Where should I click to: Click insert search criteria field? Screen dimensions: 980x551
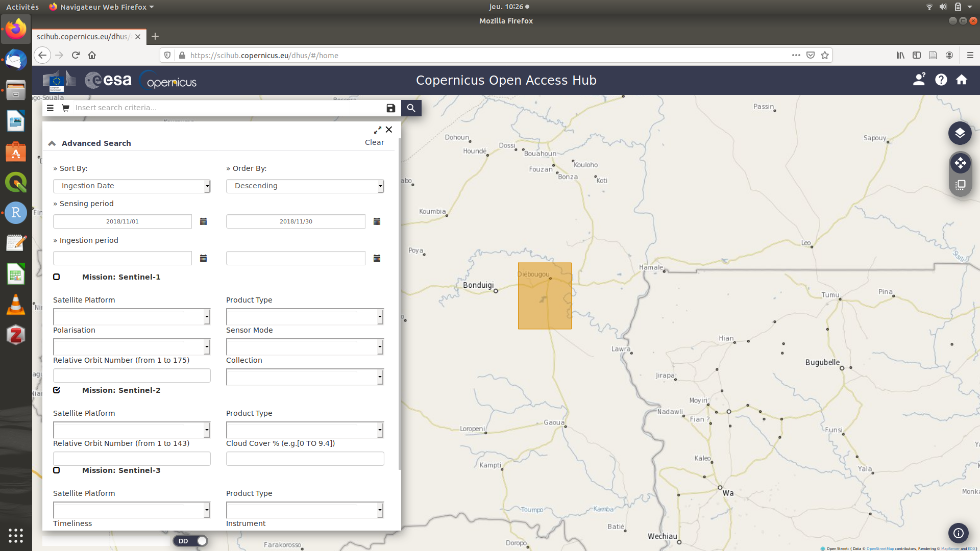click(x=227, y=108)
